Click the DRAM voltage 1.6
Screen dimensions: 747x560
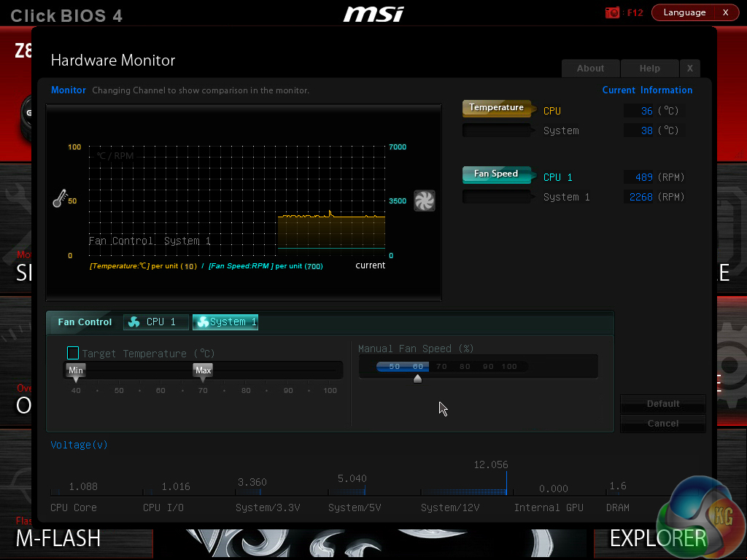[618, 486]
